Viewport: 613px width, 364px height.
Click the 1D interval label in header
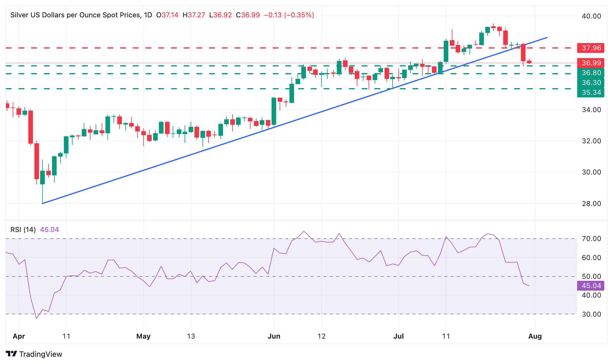click(148, 15)
